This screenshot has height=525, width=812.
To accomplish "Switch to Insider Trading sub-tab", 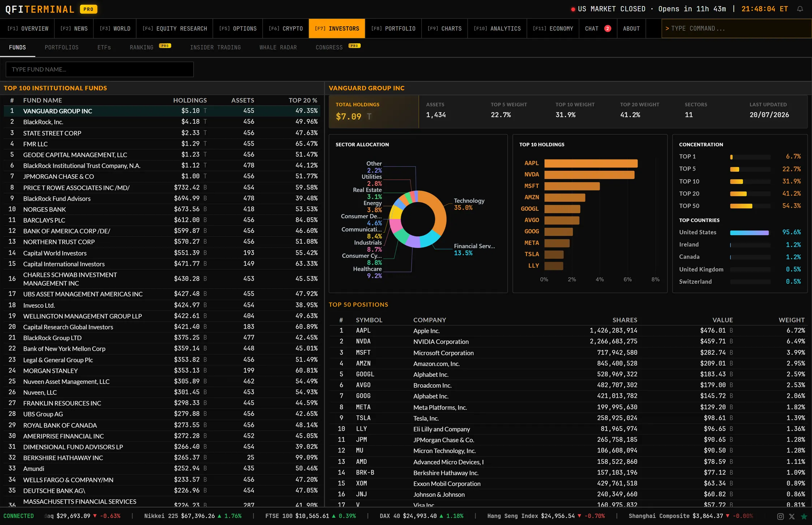I will 215,47.
